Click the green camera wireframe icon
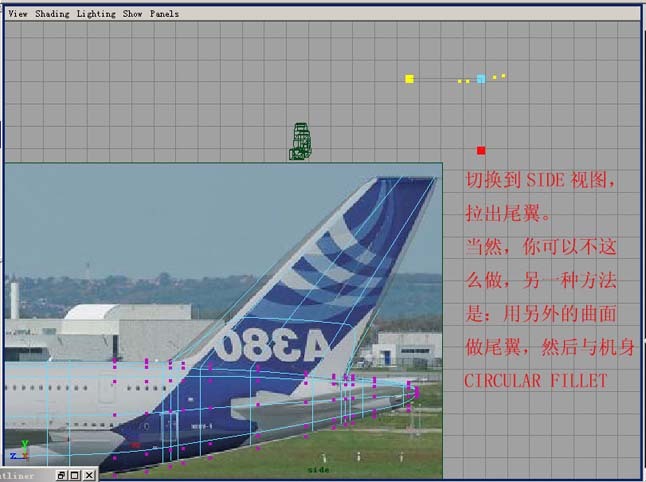The image size is (646, 482). click(x=300, y=141)
